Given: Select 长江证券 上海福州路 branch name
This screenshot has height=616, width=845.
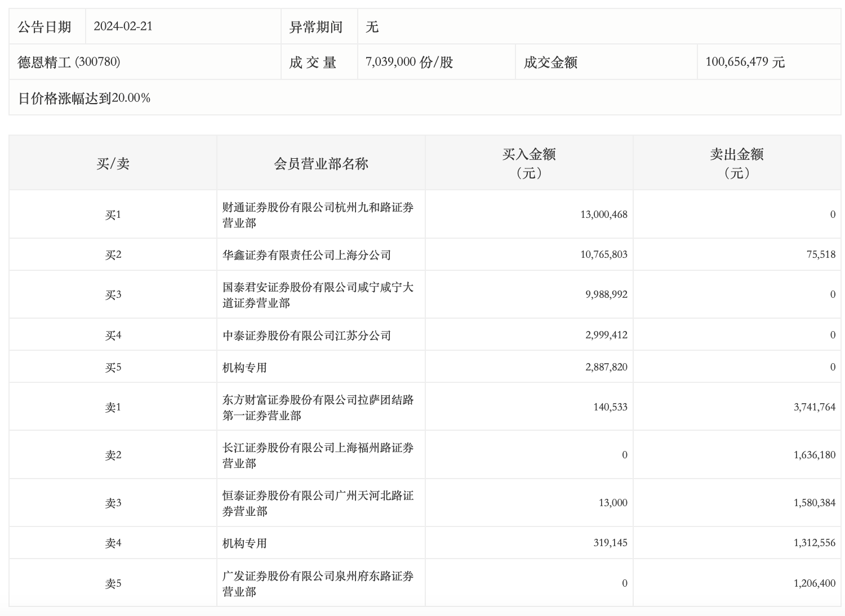Looking at the screenshot, I should coord(318,455).
